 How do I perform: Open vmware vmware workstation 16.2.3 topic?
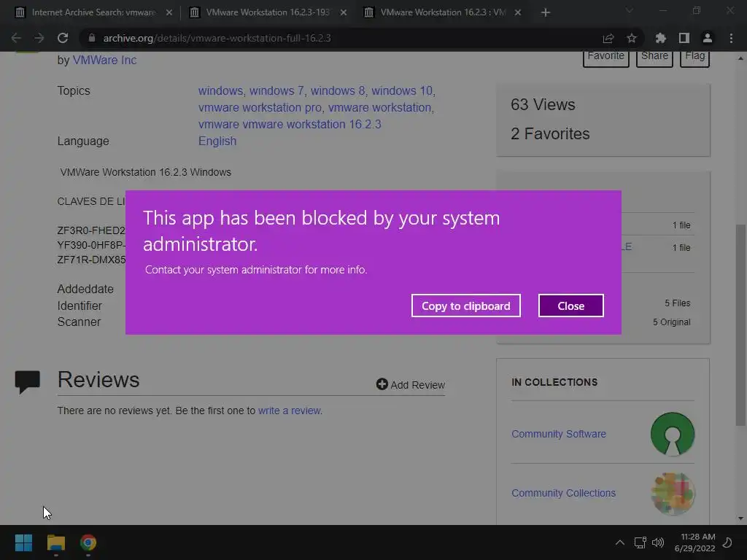coord(290,124)
